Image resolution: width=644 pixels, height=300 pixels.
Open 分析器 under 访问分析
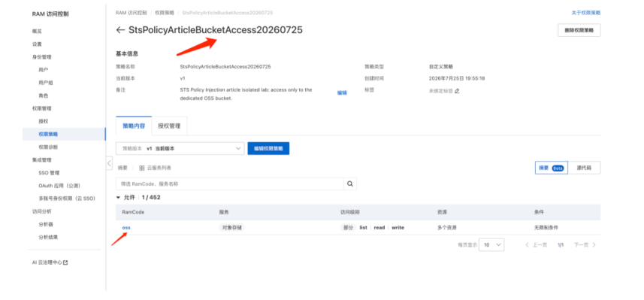click(46, 224)
